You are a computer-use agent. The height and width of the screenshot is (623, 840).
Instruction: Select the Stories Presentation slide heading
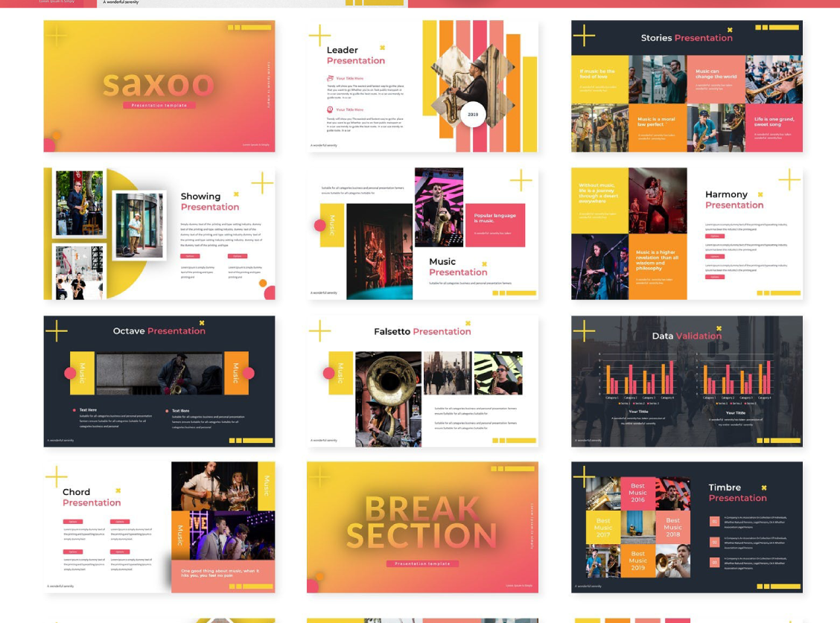pos(687,38)
